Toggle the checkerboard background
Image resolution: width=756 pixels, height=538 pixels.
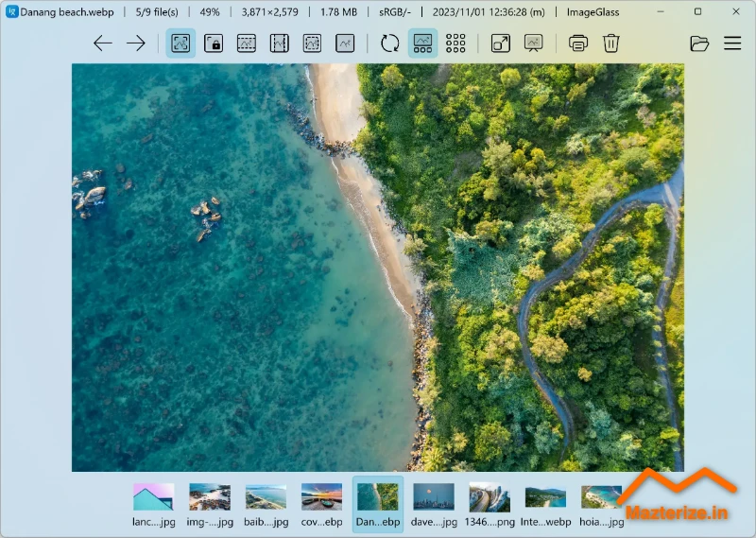455,43
